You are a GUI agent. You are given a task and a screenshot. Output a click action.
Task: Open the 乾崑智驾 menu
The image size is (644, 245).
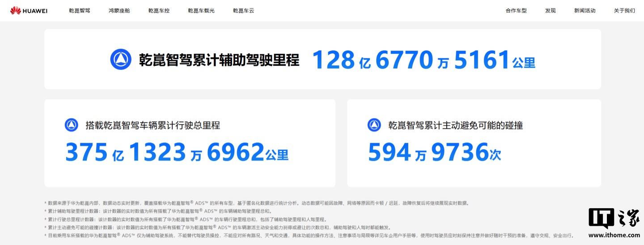point(80,10)
